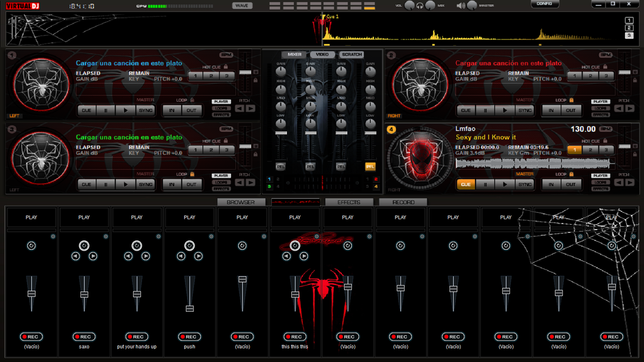
Task: Play deck 4 Sexy and I Know It
Action: pos(505,184)
